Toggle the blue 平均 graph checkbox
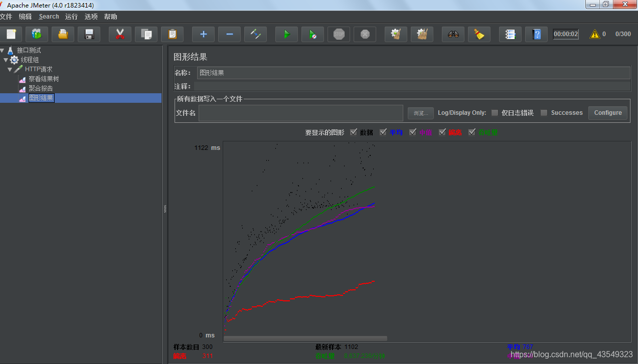Image resolution: width=638 pixels, height=364 pixels. [x=383, y=132]
